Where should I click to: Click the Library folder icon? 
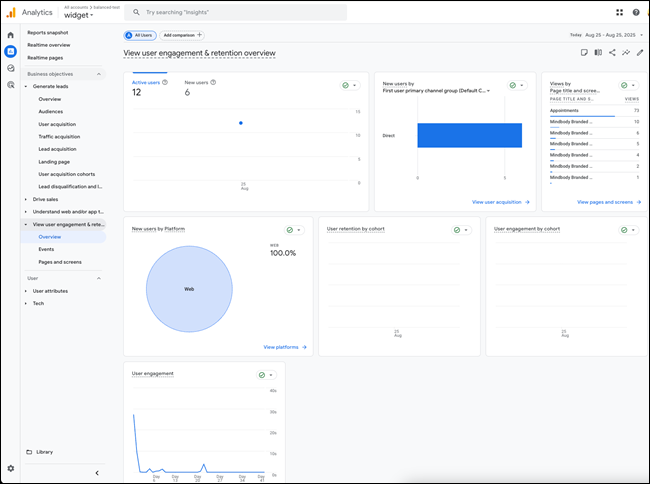point(29,452)
